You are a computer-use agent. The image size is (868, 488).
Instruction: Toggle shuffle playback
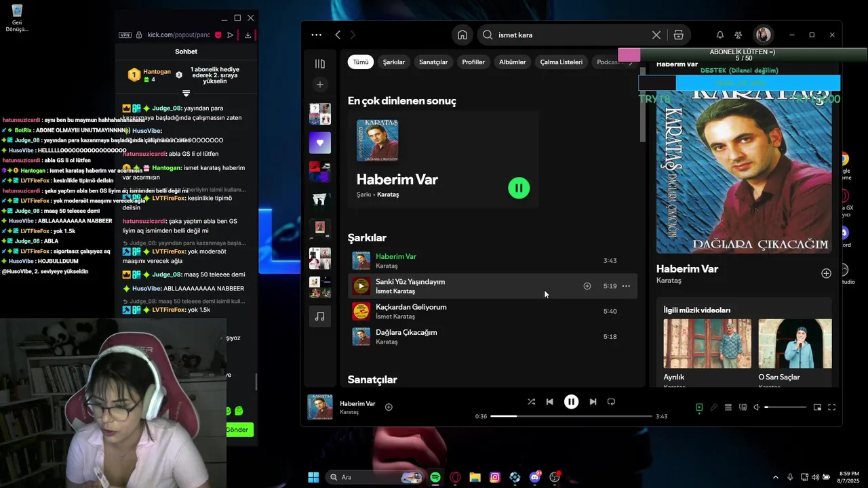(531, 402)
